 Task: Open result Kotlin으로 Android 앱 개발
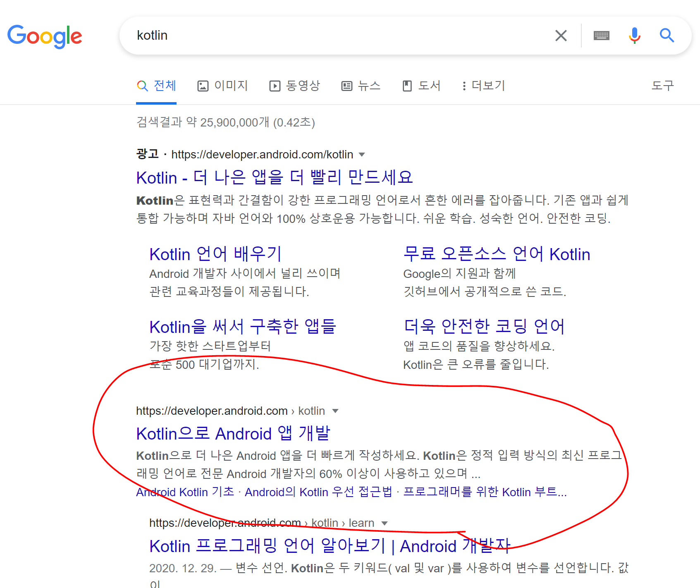[x=233, y=434]
